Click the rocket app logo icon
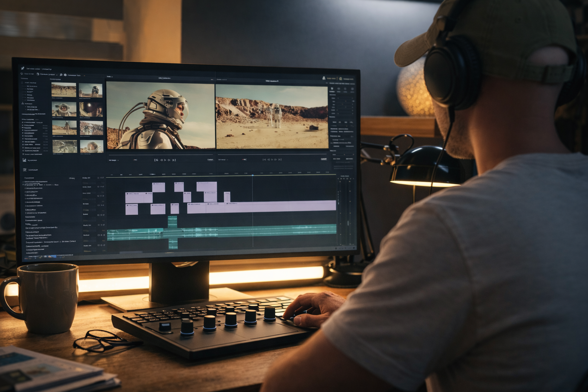Image resolution: width=588 pixels, height=392 pixels. click(23, 68)
